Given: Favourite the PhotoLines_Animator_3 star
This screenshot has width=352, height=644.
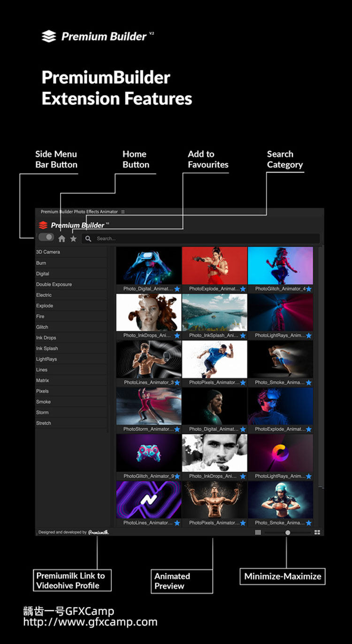Looking at the screenshot, I should tap(177, 382).
